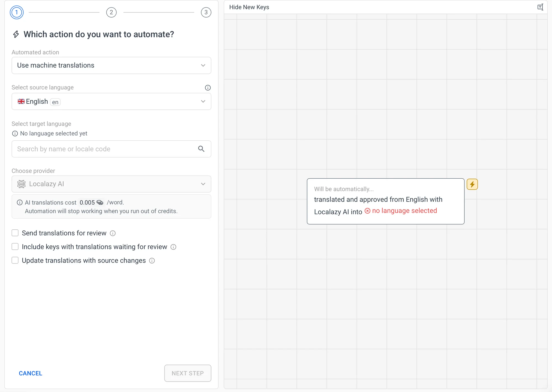
Task: Check Include keys with translations waiting for review
Action: pos(15,247)
